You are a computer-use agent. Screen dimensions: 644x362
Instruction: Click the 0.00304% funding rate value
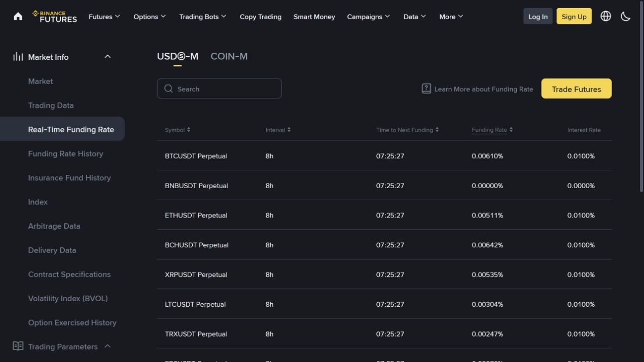coord(487,304)
